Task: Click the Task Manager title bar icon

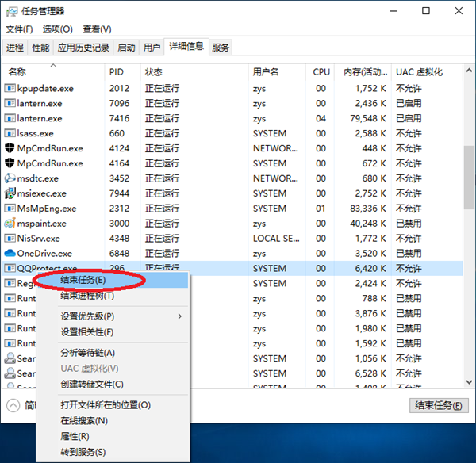Action: coord(12,12)
